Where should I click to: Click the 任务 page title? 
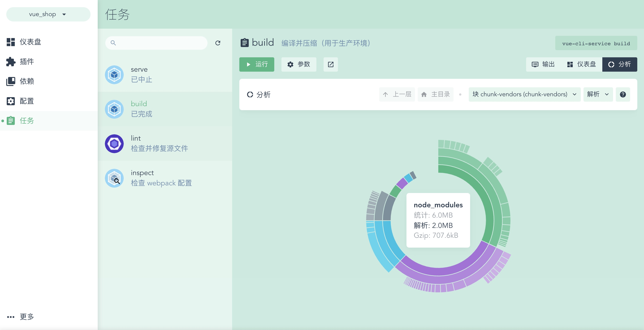pyautogui.click(x=117, y=14)
